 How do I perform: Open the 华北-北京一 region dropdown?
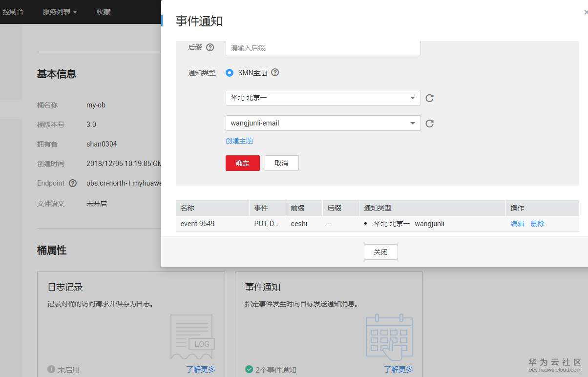click(323, 98)
